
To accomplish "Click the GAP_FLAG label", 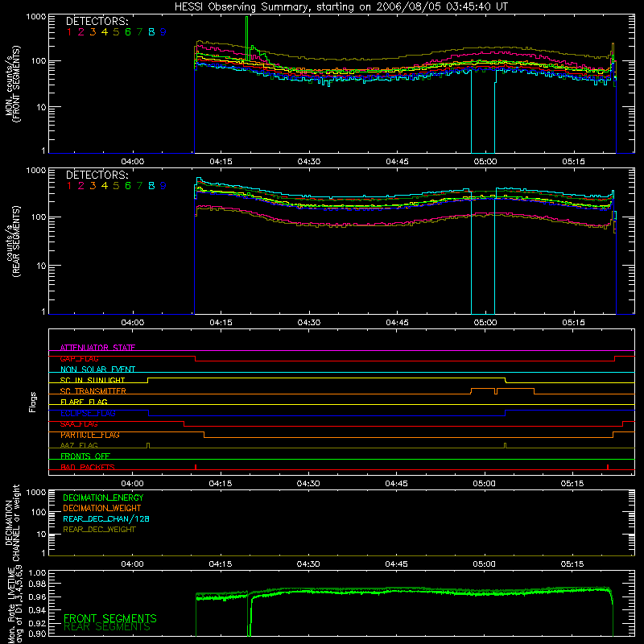I will pyautogui.click(x=79, y=358).
